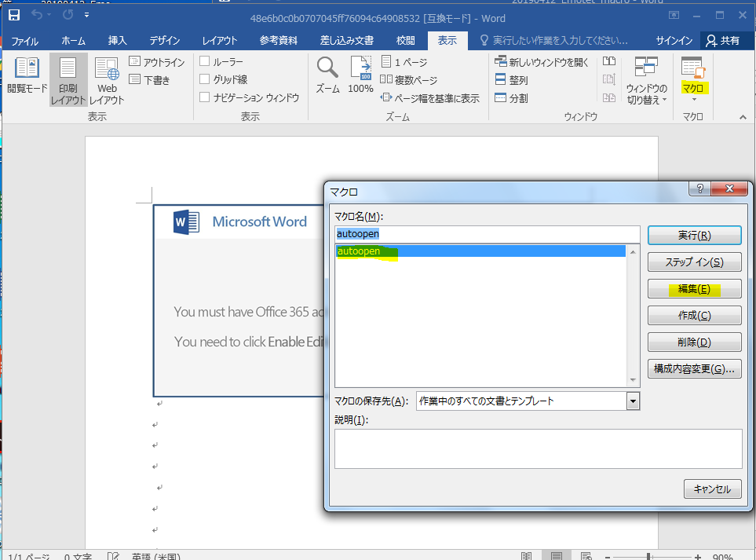Click Step Into (ステップ イン)

694,262
